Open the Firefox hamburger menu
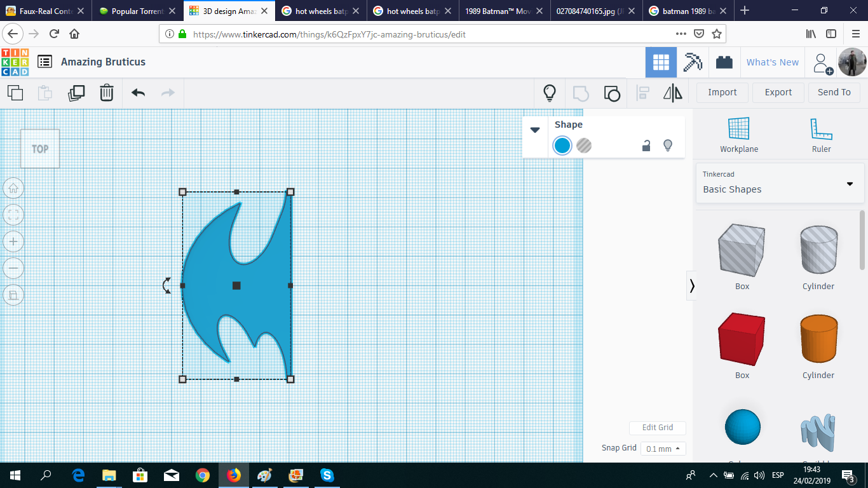Image resolution: width=868 pixels, height=488 pixels. [855, 34]
